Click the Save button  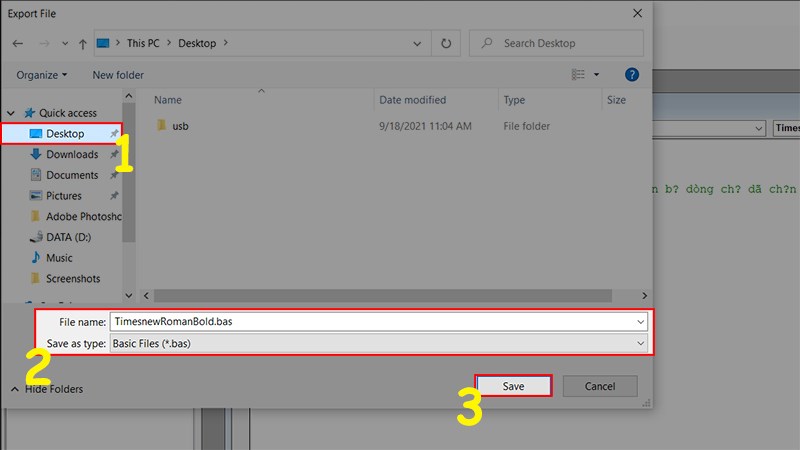[513, 386]
